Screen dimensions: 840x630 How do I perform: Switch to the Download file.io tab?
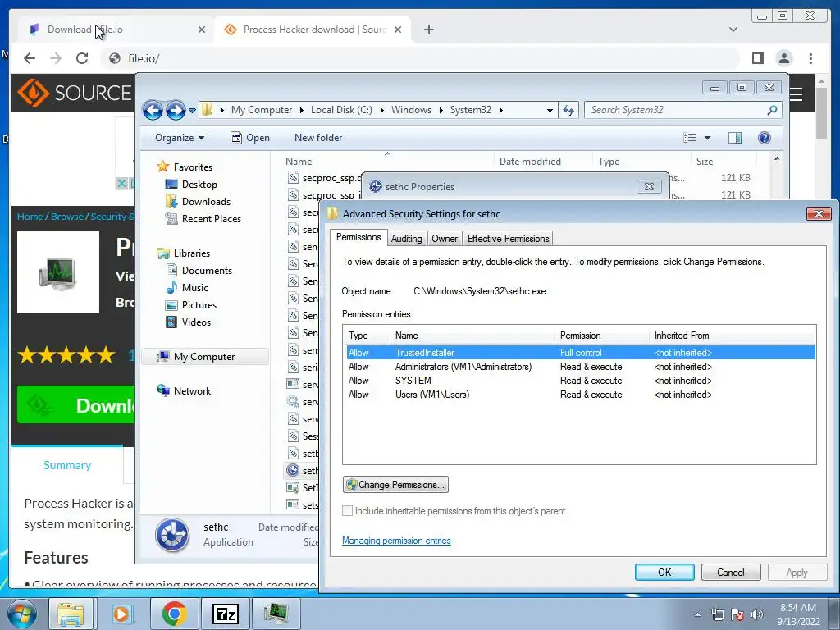(x=115, y=30)
